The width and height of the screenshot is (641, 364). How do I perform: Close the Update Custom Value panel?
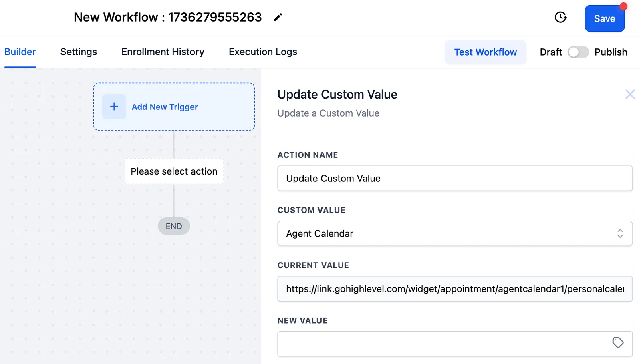pyautogui.click(x=630, y=94)
